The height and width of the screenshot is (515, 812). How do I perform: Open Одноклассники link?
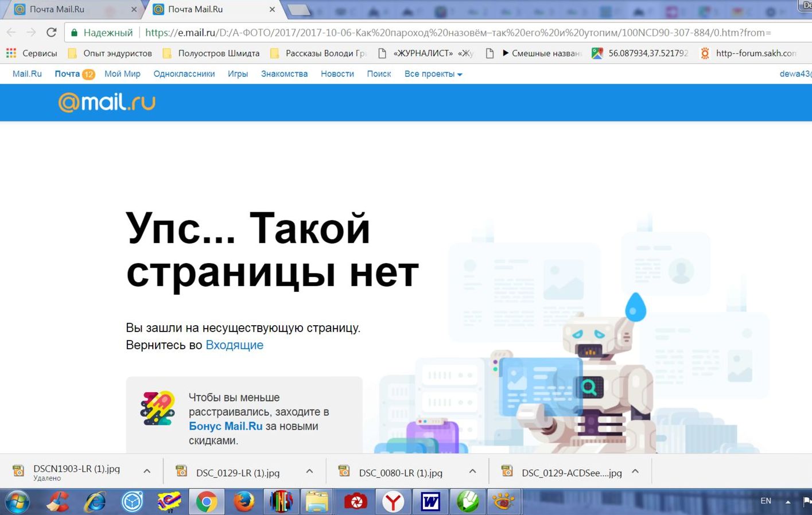pyautogui.click(x=184, y=74)
